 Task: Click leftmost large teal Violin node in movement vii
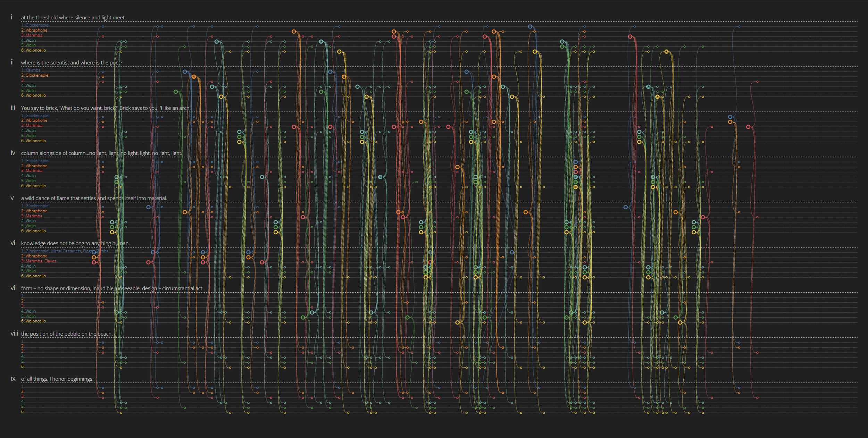click(117, 312)
